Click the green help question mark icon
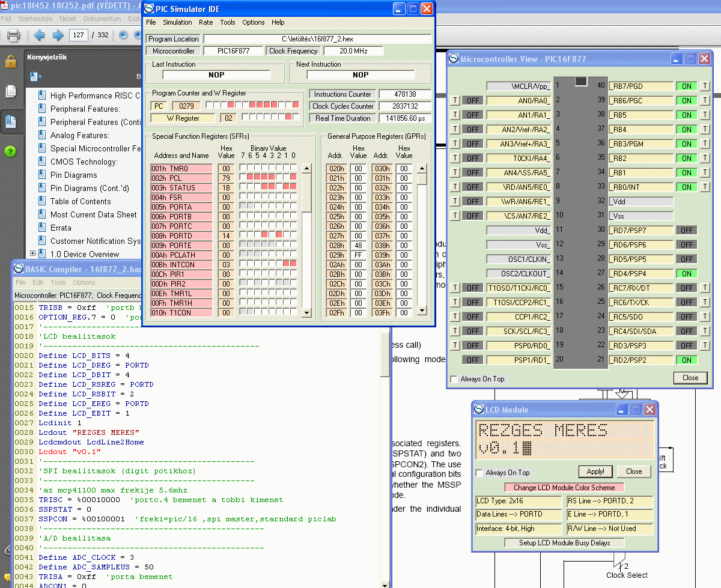The height and width of the screenshot is (588, 721). 10,151
